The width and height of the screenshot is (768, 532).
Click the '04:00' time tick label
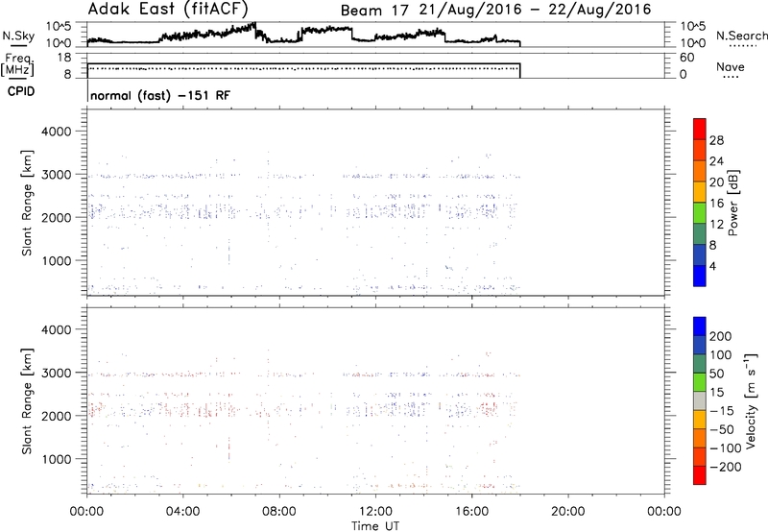click(182, 512)
